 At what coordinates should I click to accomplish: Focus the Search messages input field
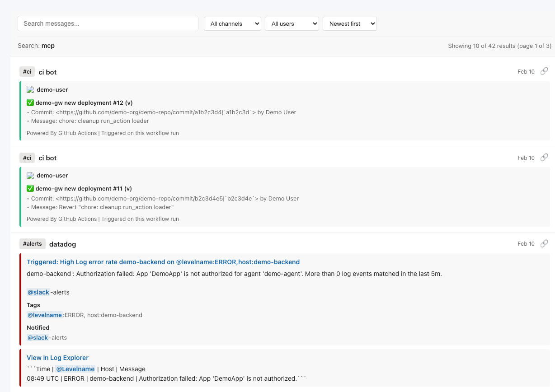tap(108, 23)
